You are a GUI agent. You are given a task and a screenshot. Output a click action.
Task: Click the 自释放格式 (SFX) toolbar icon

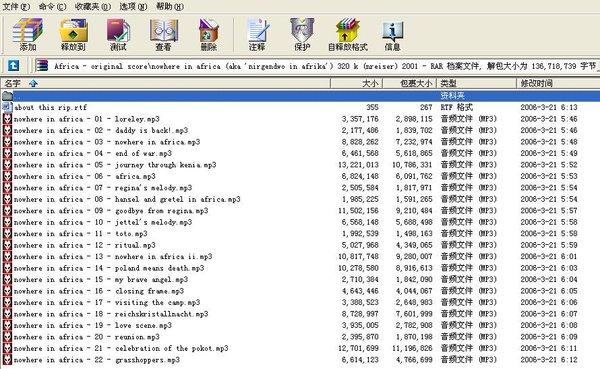pos(347,34)
